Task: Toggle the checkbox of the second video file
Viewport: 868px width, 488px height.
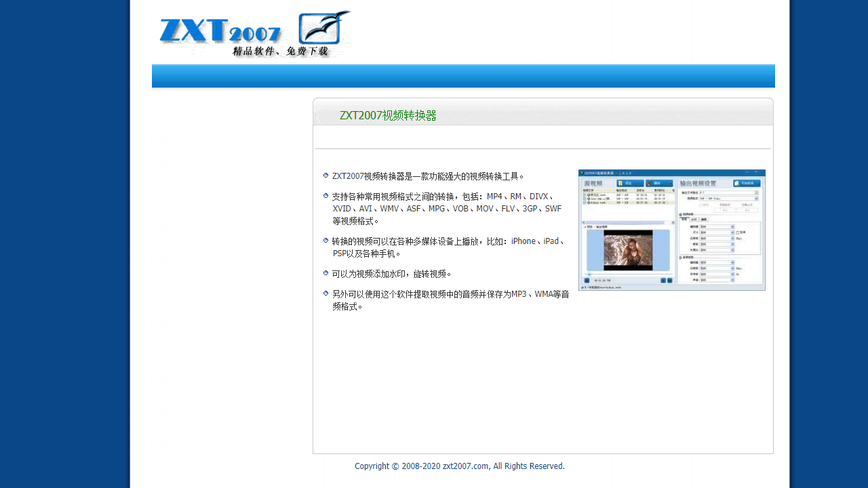Action: 584,199
